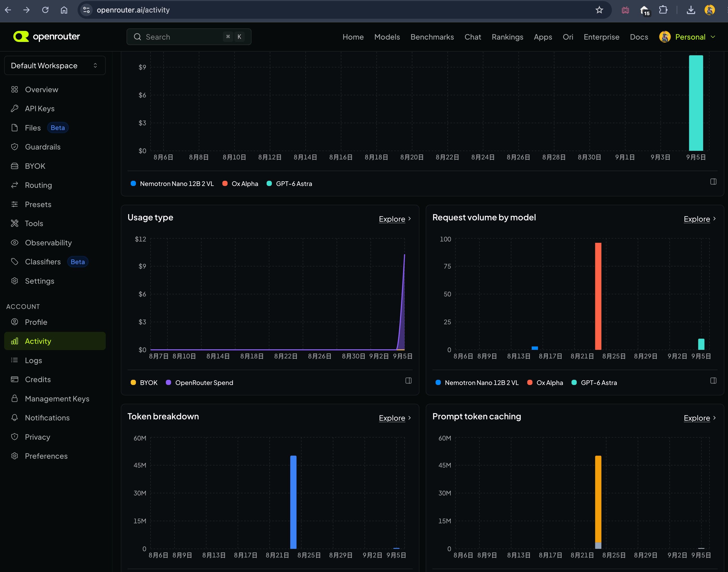Open Chat in top navigation
728x572 pixels.
[473, 37]
